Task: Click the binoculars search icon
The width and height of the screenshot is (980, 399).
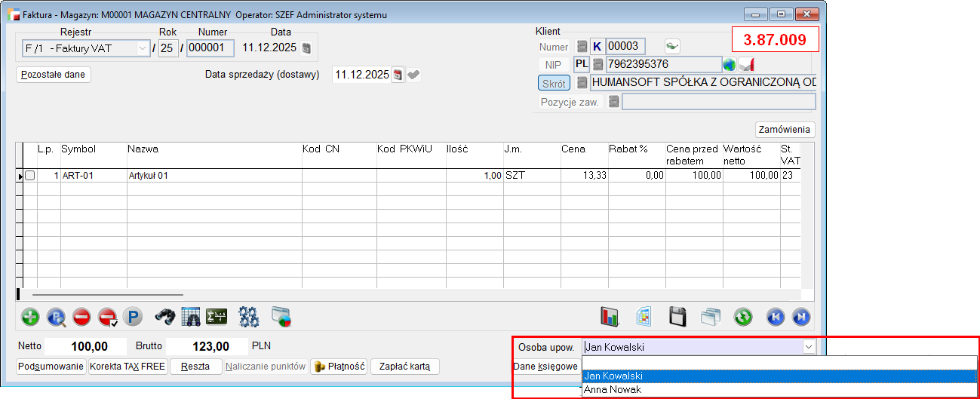Action: click(164, 317)
